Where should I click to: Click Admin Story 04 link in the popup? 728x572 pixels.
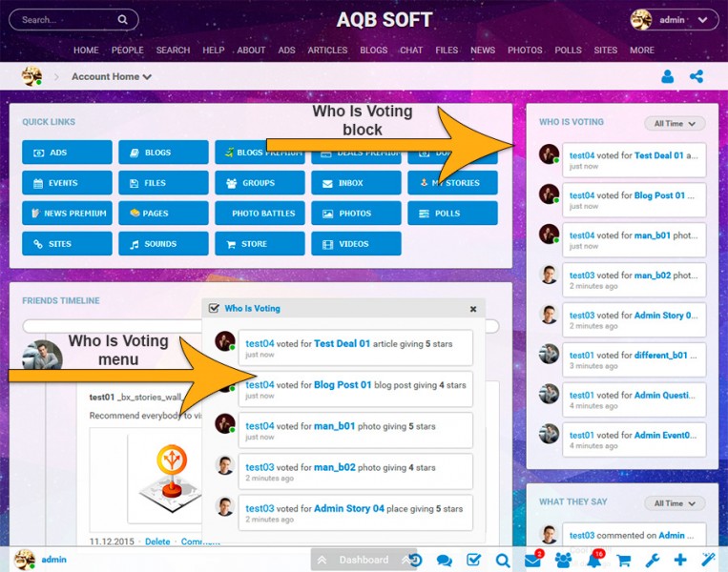pyautogui.click(x=349, y=508)
